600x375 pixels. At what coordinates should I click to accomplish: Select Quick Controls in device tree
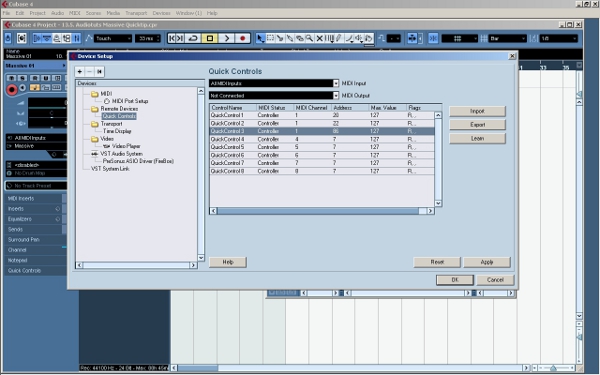click(119, 116)
